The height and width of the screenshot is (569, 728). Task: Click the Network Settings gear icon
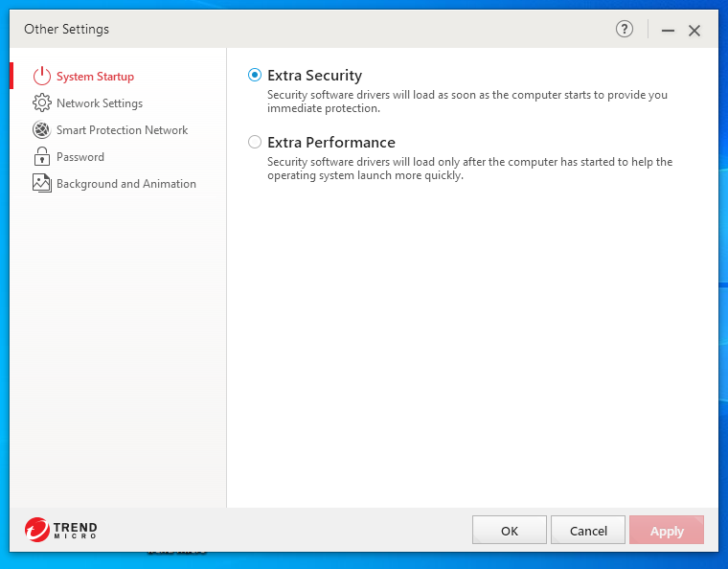pyautogui.click(x=41, y=103)
